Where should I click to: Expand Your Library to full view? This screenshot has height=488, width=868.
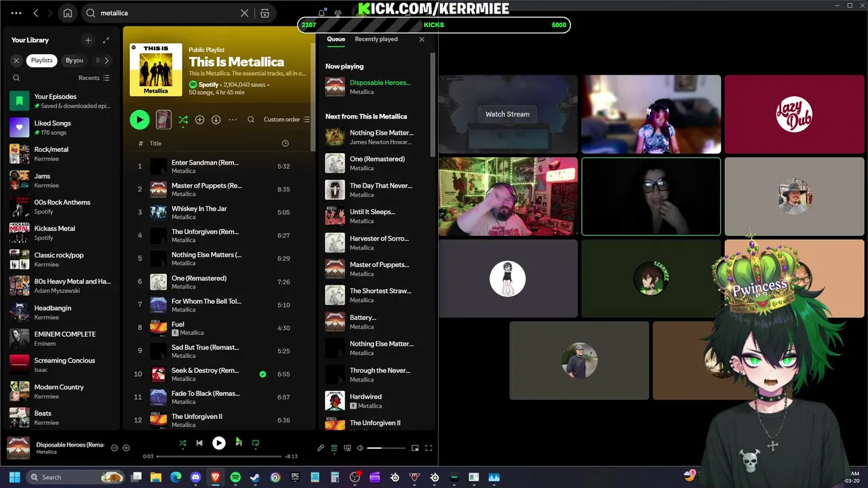point(106,40)
